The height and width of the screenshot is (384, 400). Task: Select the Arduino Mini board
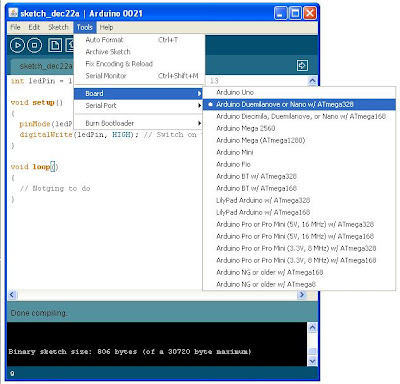tap(299, 152)
